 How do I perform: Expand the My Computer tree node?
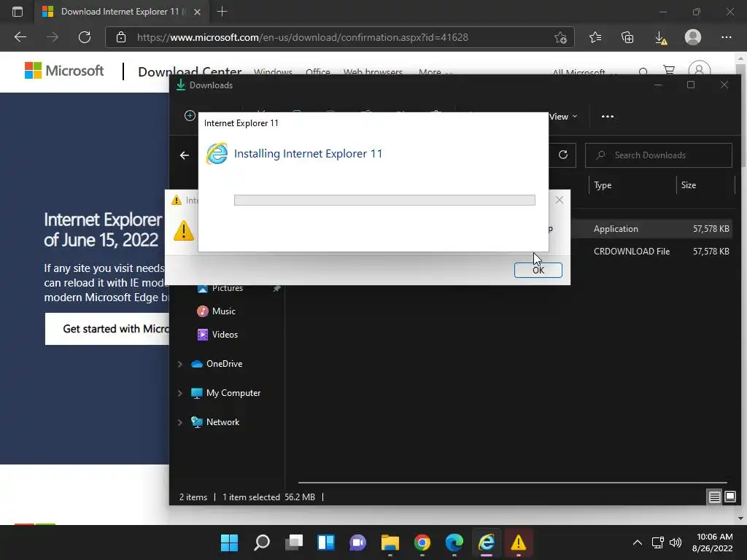(x=180, y=393)
